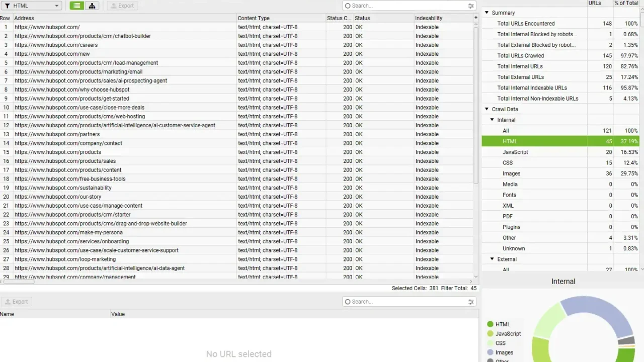Select the free-business-tools URL row
This screenshot has width=644, height=362.
(x=236, y=179)
